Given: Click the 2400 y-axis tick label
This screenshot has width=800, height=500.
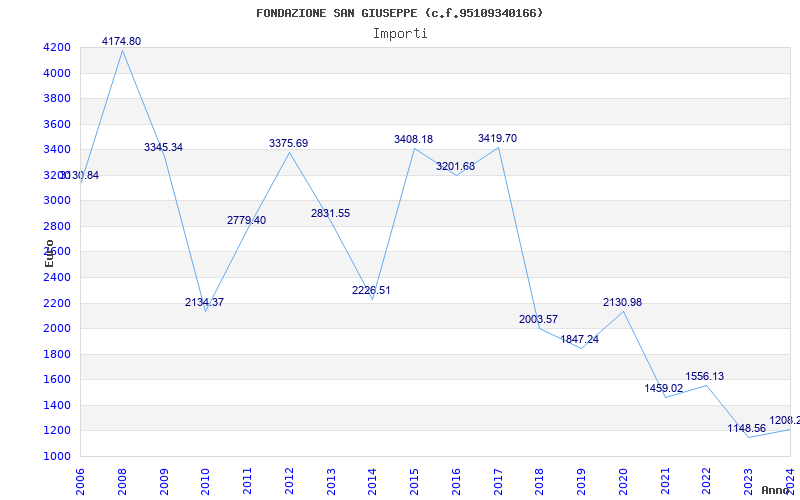Looking at the screenshot, I should (x=57, y=278).
